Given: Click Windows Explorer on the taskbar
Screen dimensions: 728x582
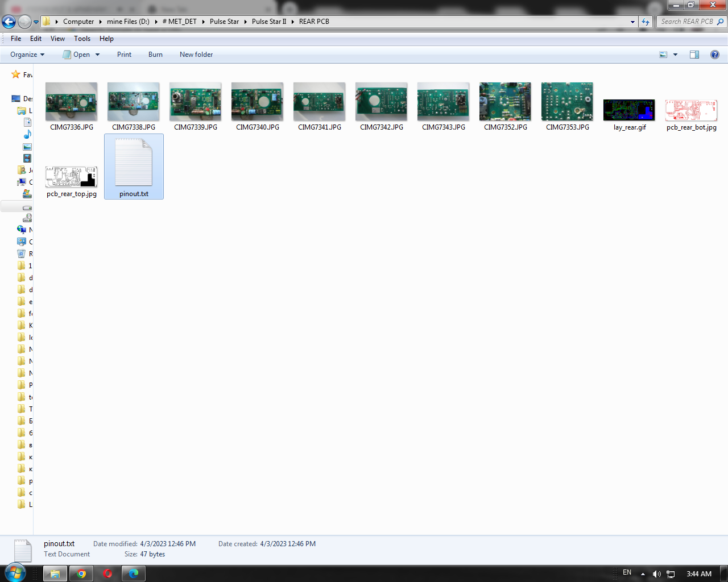Looking at the screenshot, I should coord(55,573).
